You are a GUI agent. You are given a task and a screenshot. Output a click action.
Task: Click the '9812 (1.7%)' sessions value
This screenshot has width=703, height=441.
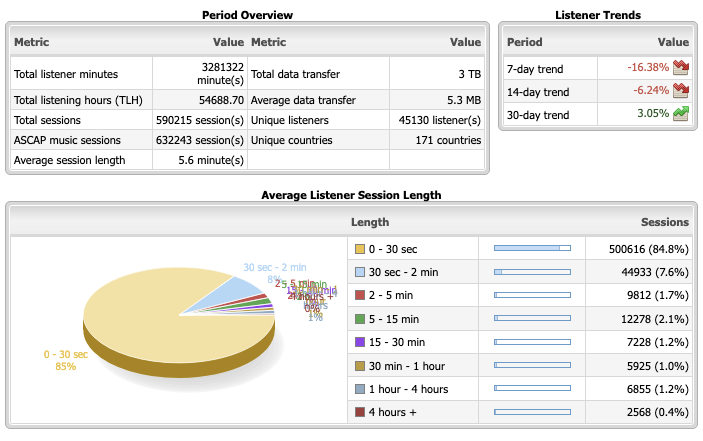click(658, 295)
